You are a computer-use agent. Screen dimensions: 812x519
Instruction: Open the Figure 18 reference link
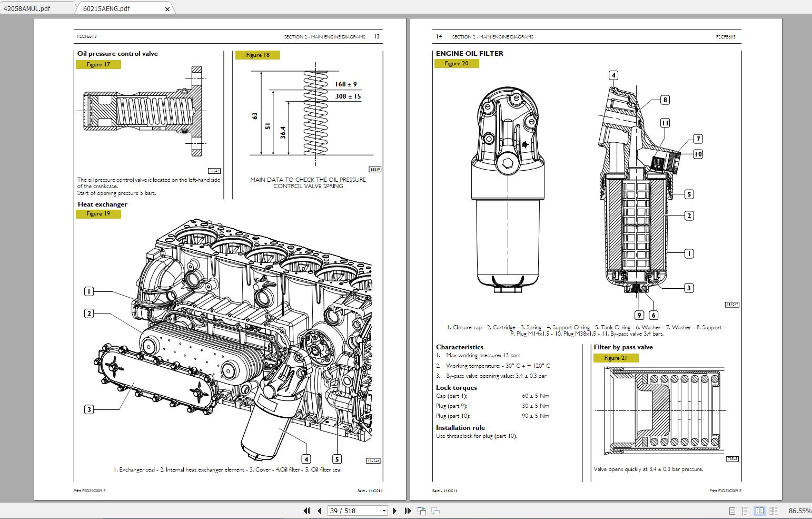(x=257, y=55)
